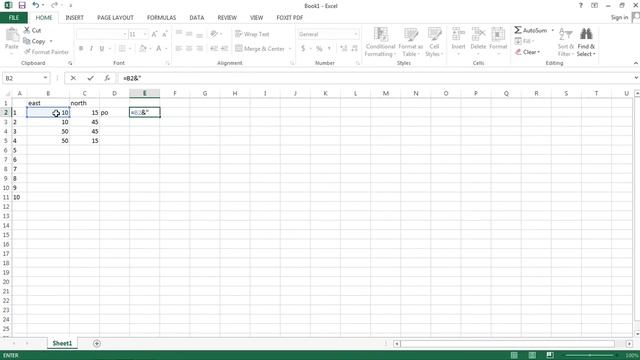Open Cell Styles gallery

tap(434, 42)
